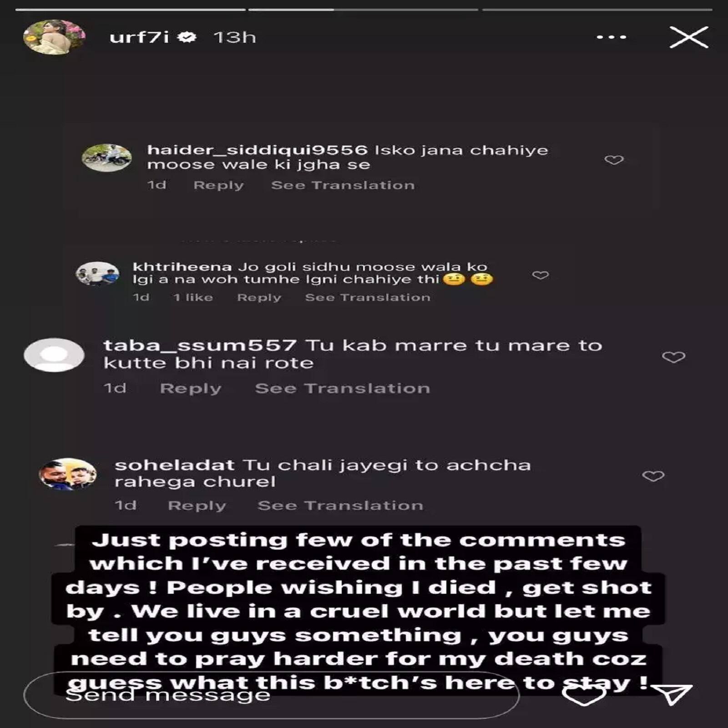
Task: Close the story with the X icon
Action: 689,37
